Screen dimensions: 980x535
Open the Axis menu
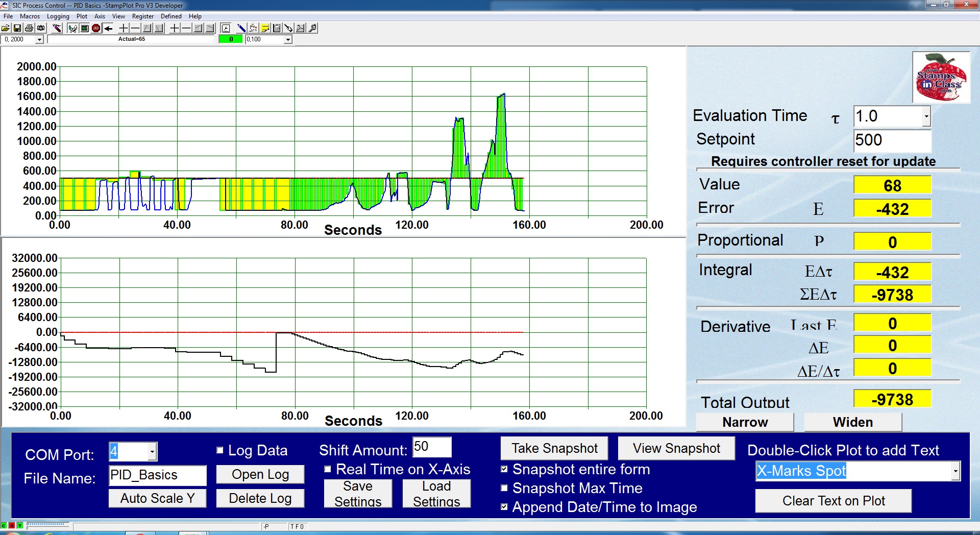tap(100, 16)
